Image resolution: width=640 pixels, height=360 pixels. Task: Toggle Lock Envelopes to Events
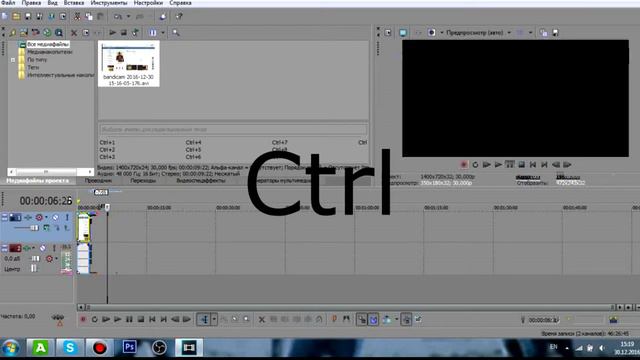click(x=406, y=319)
